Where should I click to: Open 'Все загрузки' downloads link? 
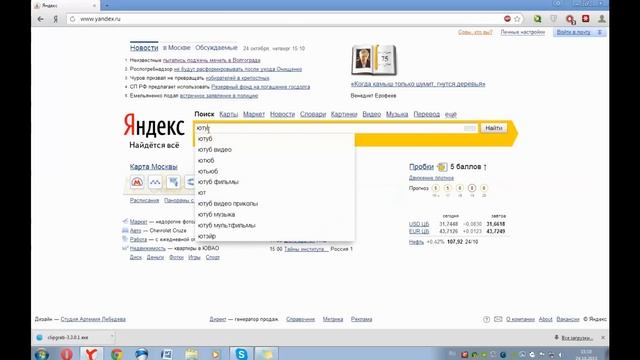point(577,338)
